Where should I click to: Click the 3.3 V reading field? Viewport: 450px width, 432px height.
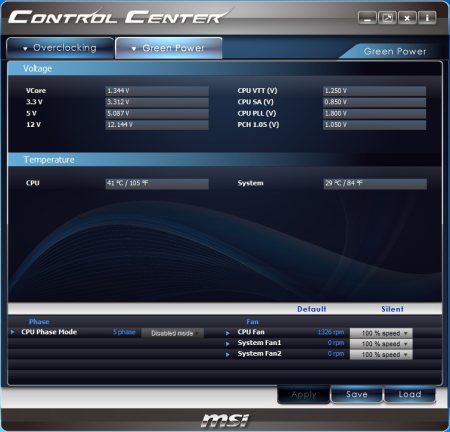pos(157,102)
